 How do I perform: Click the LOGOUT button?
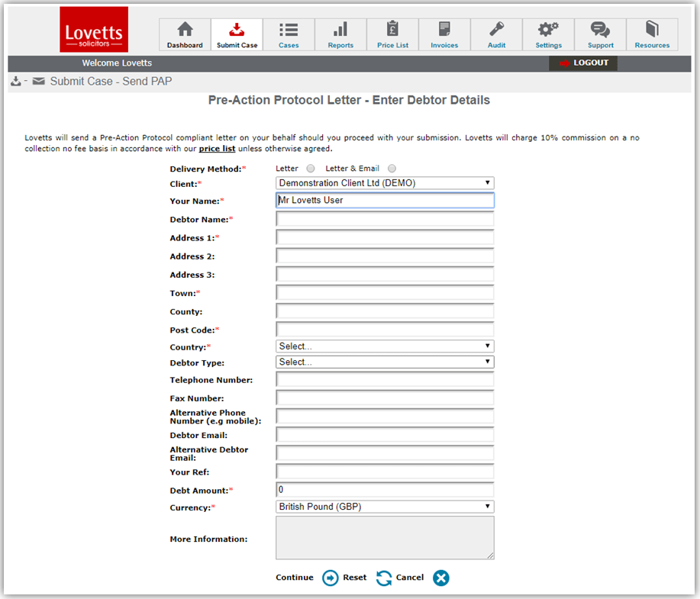(583, 63)
